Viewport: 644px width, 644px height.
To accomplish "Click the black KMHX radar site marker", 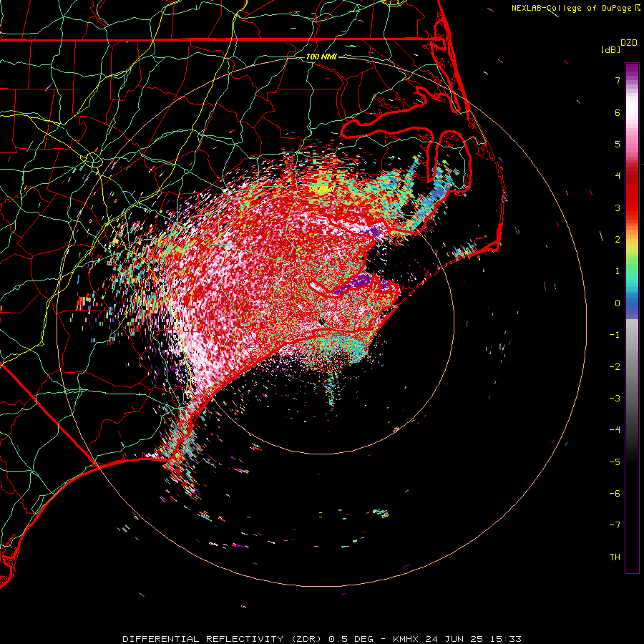I will (322, 321).
